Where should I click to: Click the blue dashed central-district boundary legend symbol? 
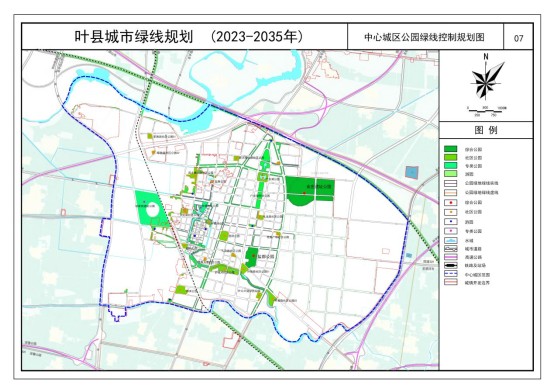pos(450,274)
